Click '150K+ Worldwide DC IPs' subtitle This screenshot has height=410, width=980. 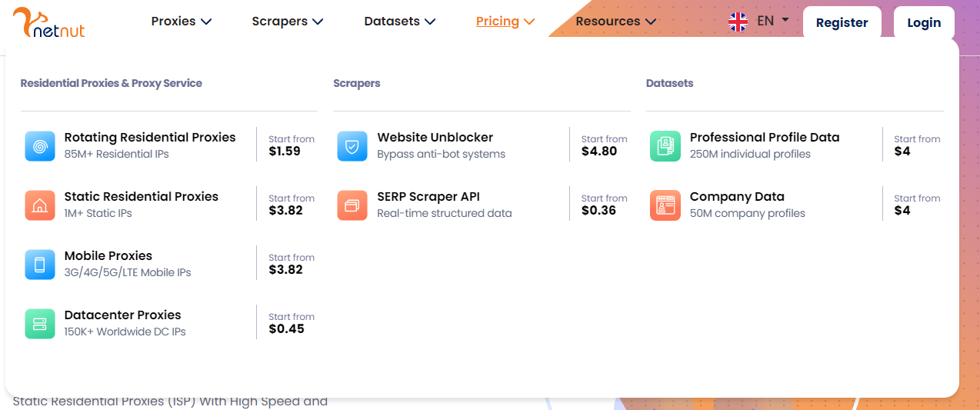click(125, 332)
